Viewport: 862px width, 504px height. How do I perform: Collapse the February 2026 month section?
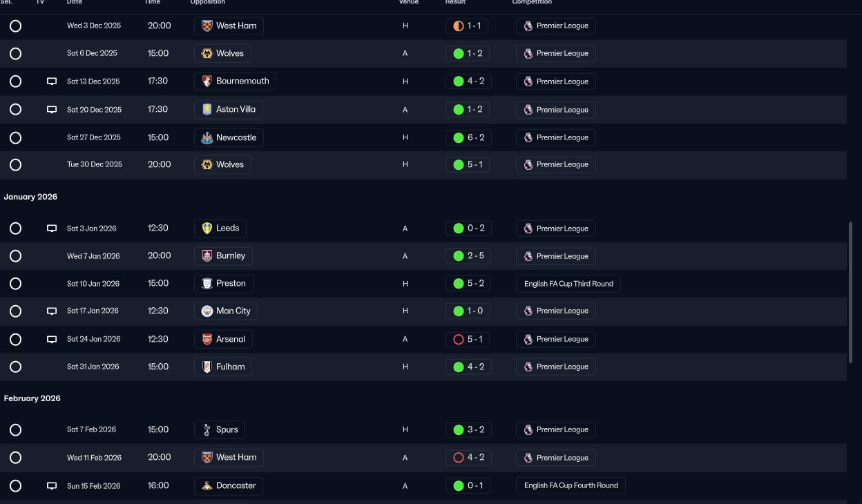pyautogui.click(x=32, y=398)
